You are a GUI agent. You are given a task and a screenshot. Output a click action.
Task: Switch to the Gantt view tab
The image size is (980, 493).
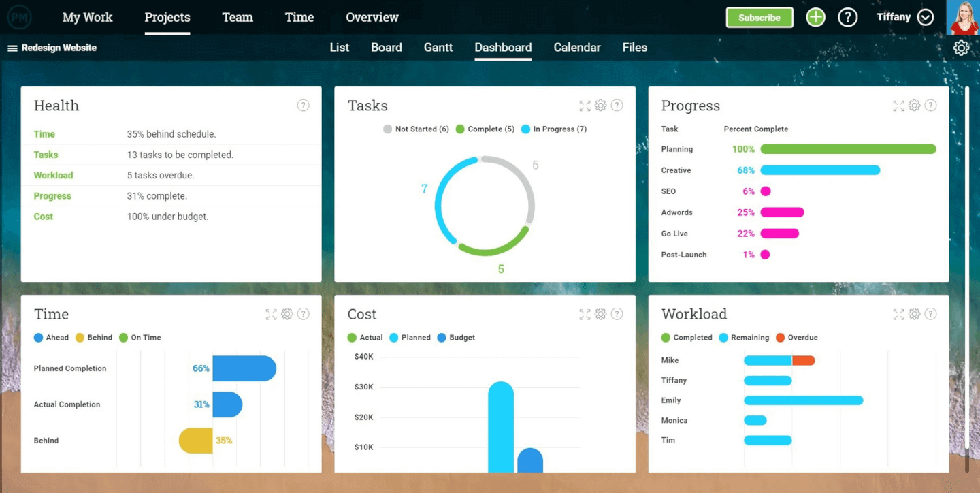tap(438, 48)
